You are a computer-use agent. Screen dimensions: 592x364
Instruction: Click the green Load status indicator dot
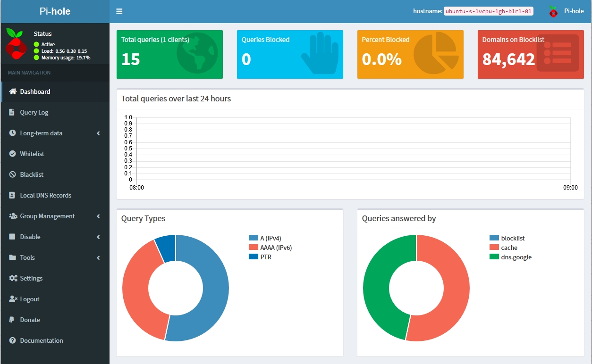36,51
